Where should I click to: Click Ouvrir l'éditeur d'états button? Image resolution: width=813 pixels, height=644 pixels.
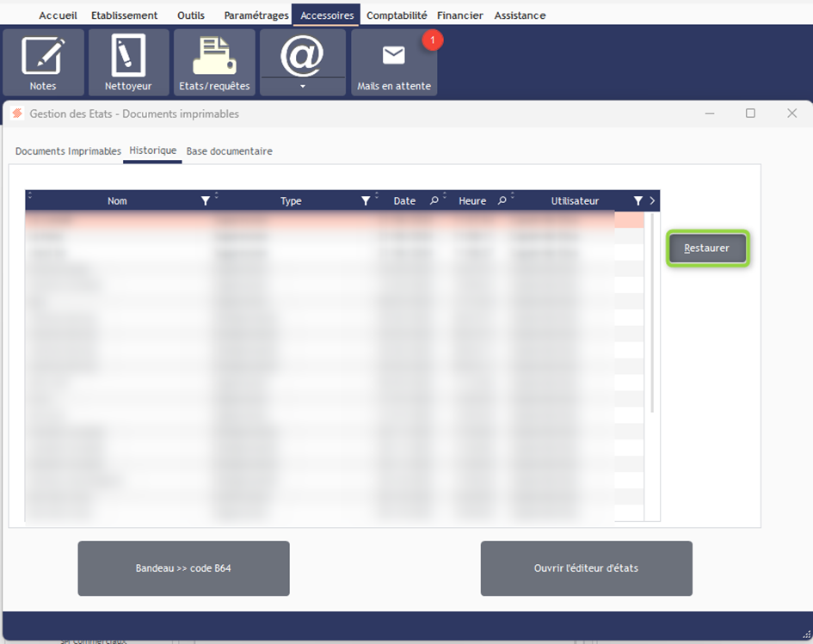[586, 568]
